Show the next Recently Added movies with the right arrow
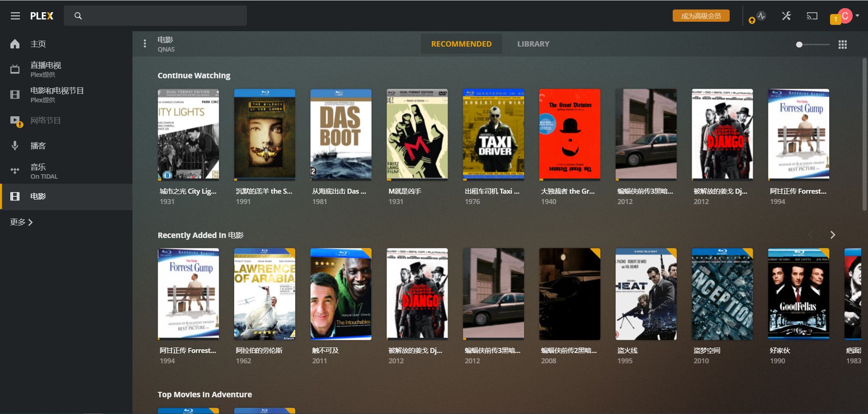 [x=833, y=235]
